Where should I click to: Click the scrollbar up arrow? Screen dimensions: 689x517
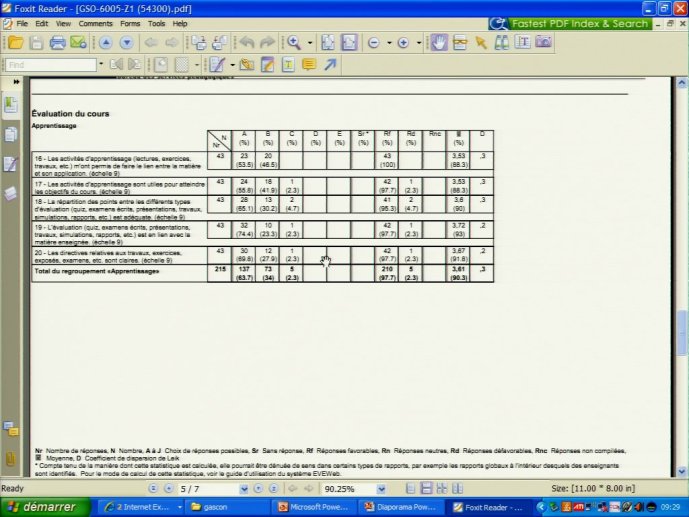coord(682,83)
